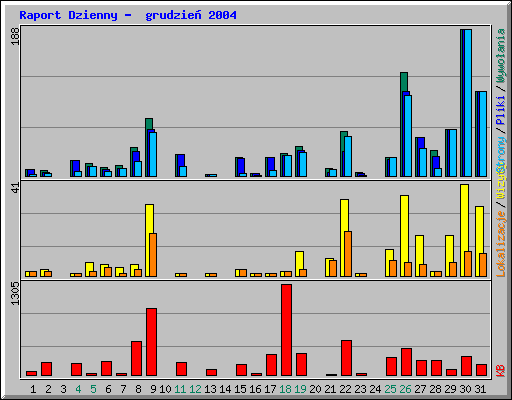Click day label 8 on the x-axis
This screenshot has width=512, height=400.
138,389
